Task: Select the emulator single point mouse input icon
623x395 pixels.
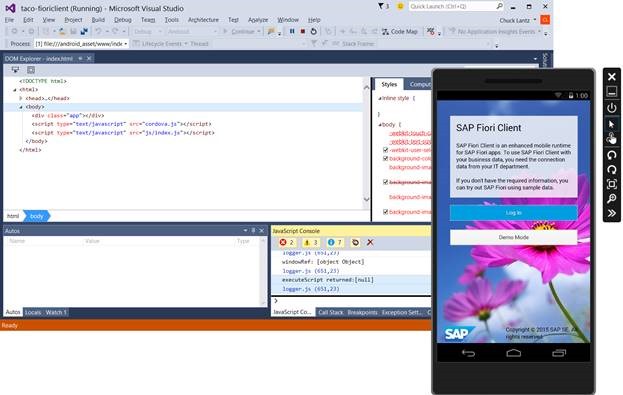Action: 612,124
